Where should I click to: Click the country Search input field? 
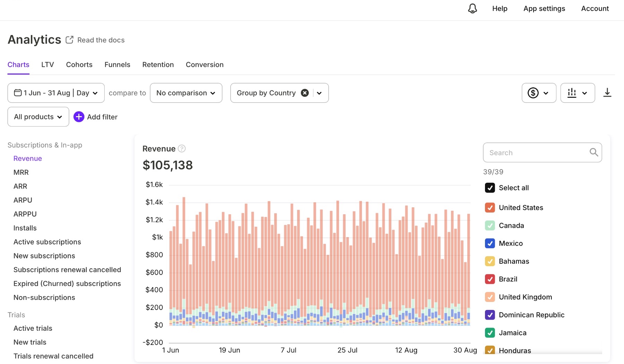tap(543, 153)
